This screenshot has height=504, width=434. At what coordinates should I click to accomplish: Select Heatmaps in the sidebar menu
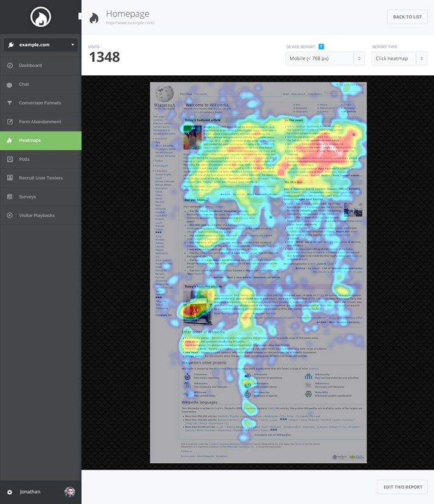(x=41, y=141)
